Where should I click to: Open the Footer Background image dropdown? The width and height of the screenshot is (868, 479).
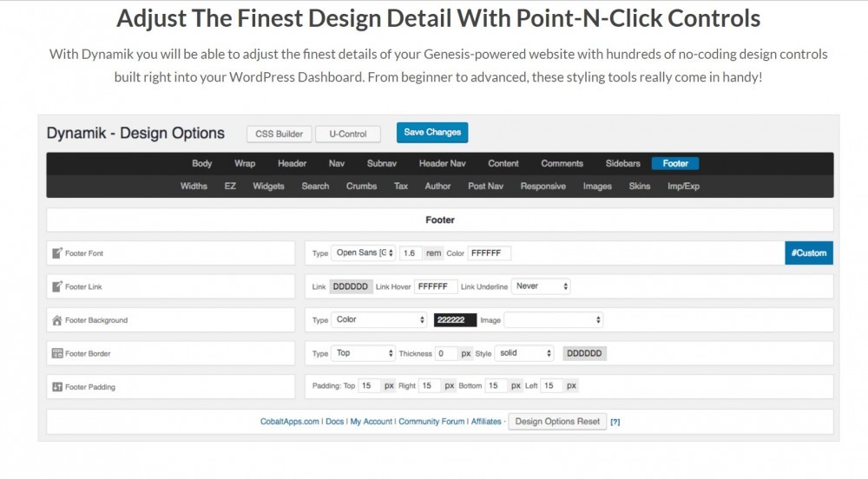point(554,319)
